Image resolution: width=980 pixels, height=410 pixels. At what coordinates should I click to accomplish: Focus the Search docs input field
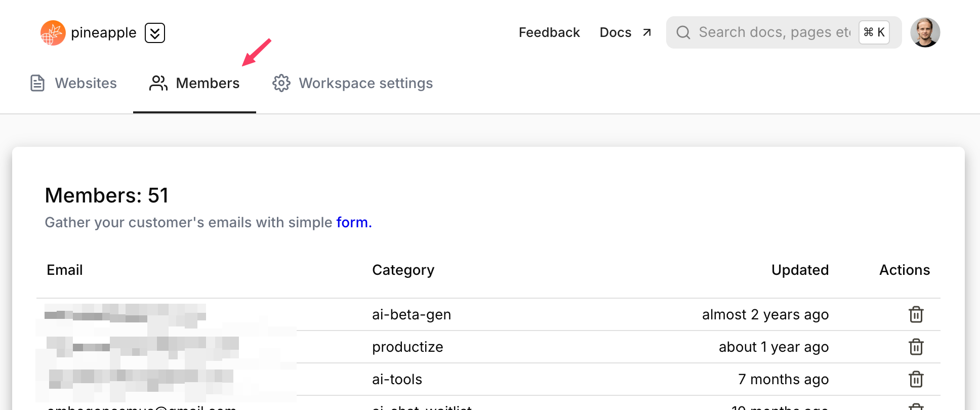(774, 32)
